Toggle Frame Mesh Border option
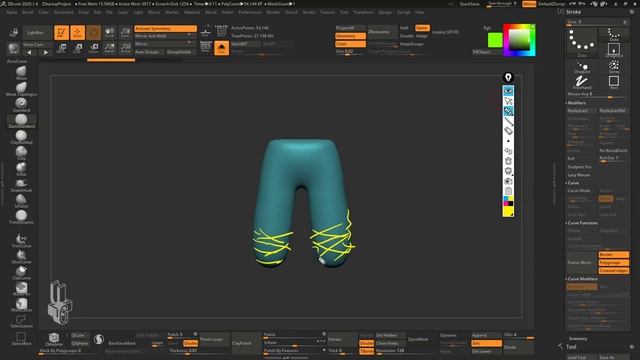 click(x=613, y=254)
